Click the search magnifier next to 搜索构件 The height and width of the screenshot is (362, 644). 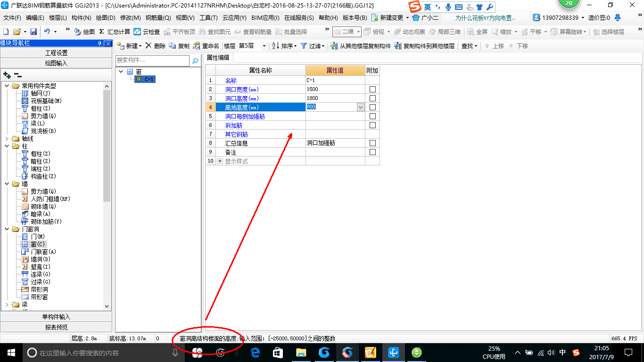tap(195, 61)
